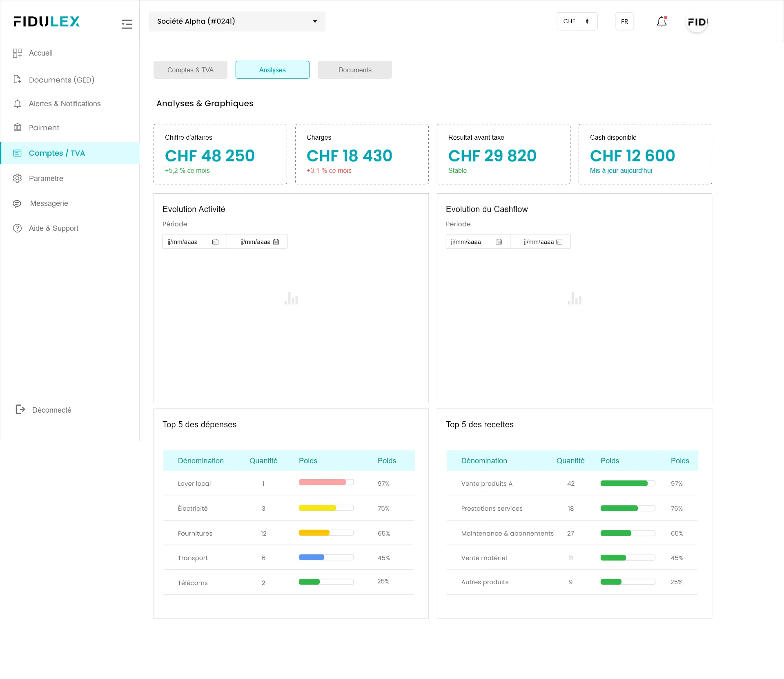
Task: Open Documents (GED) in sidebar
Action: [x=61, y=80]
